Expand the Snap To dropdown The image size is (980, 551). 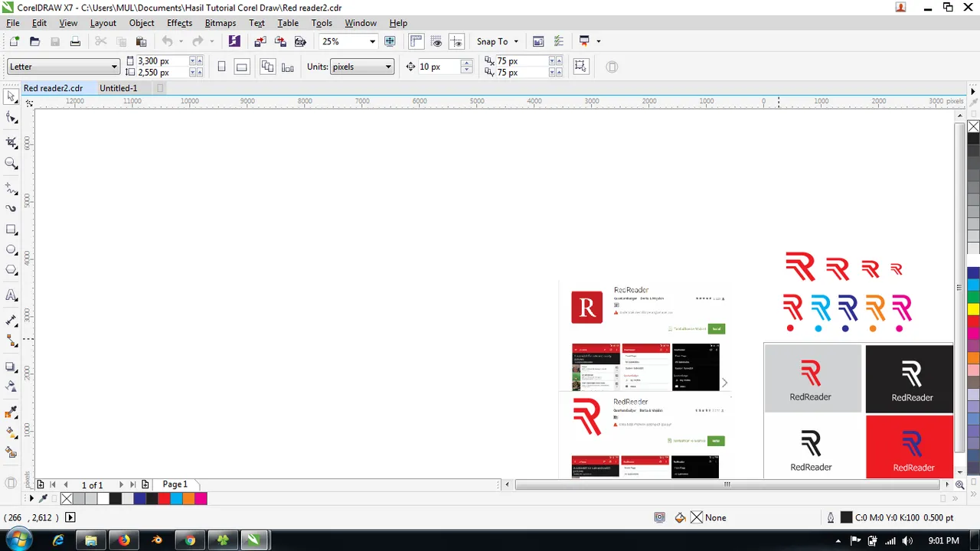click(x=516, y=41)
